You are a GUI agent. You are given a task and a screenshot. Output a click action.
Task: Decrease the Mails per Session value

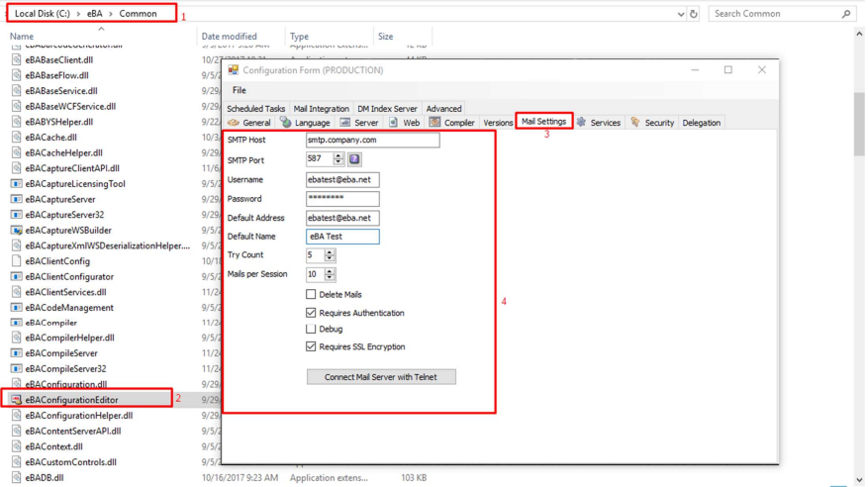point(330,277)
